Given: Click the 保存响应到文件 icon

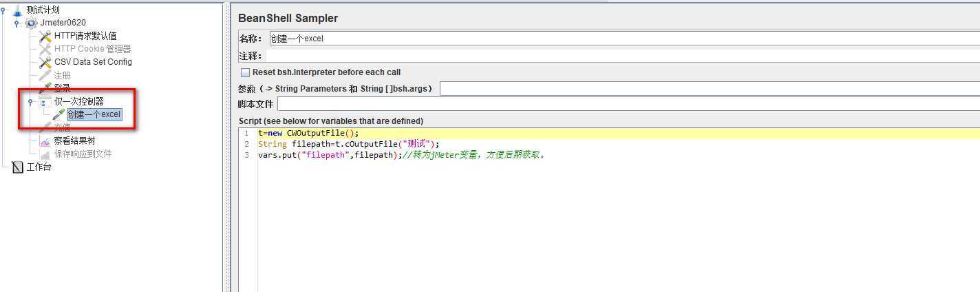Looking at the screenshot, I should (x=45, y=154).
